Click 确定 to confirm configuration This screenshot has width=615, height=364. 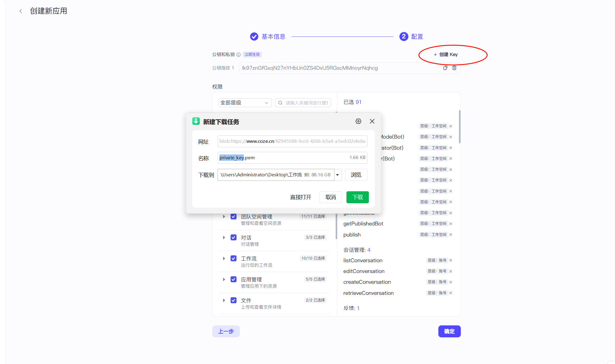pyautogui.click(x=449, y=331)
